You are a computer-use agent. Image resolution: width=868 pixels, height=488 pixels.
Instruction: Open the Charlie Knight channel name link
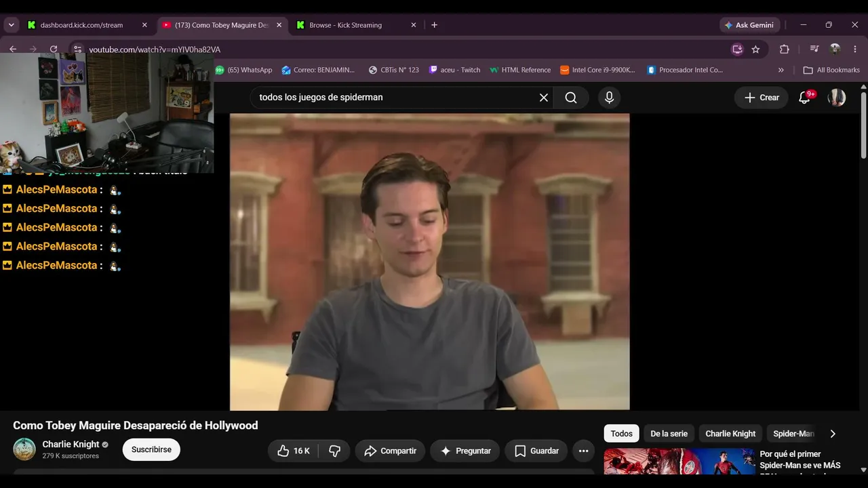click(71, 445)
